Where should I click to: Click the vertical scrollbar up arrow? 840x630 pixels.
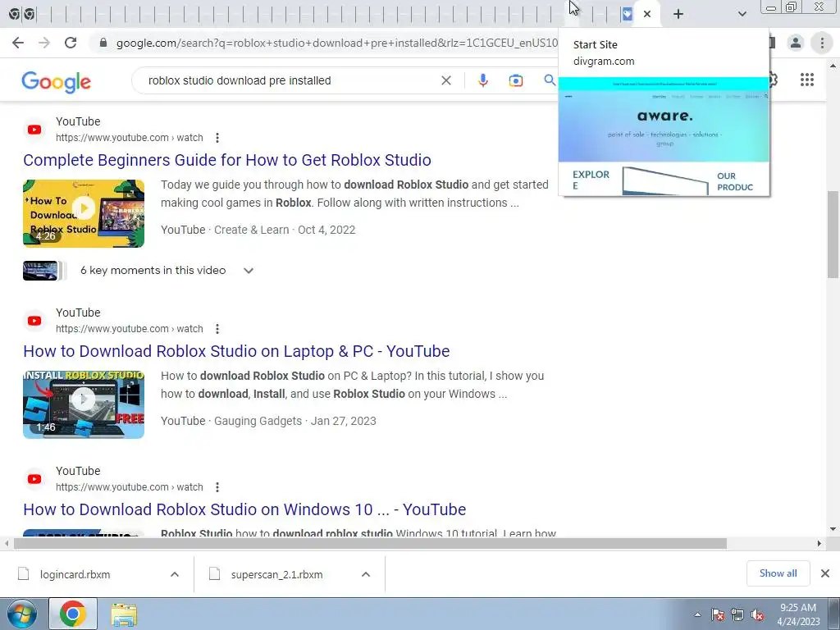pos(833,66)
